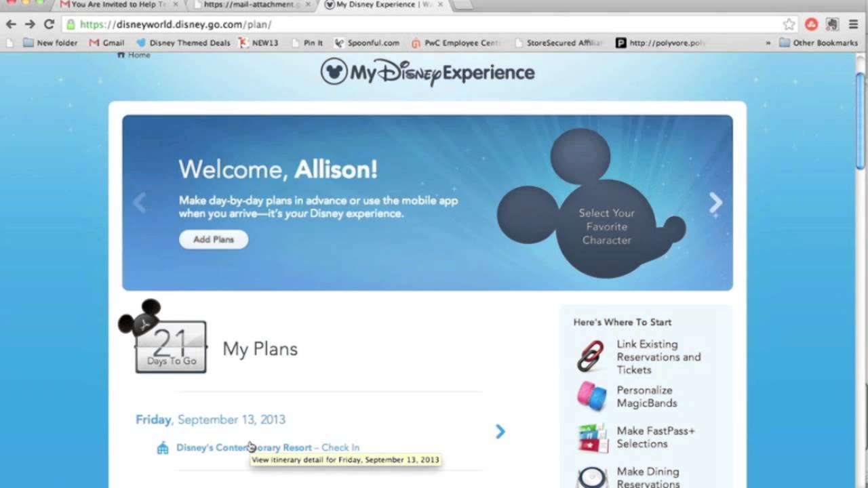Open Make Dining Reservations link

(648, 477)
